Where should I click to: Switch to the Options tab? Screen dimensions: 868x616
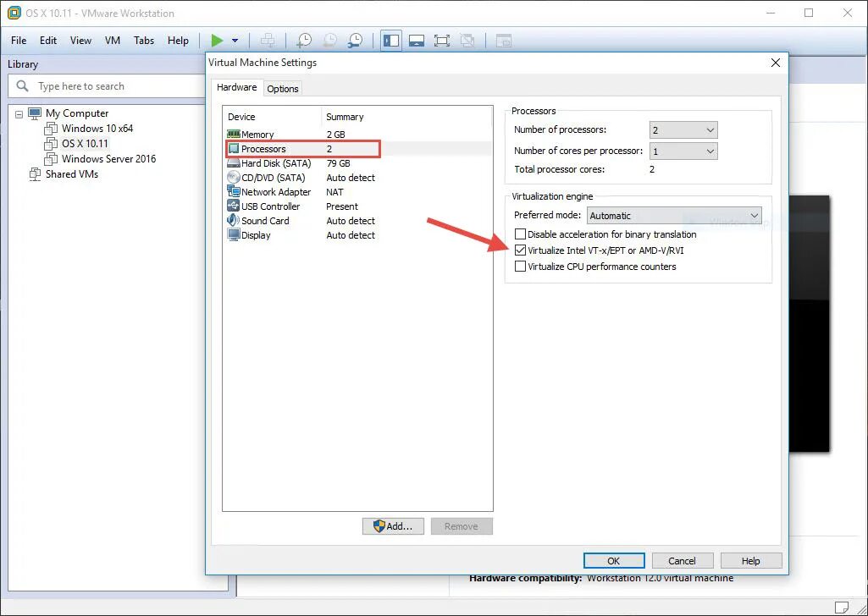click(283, 88)
